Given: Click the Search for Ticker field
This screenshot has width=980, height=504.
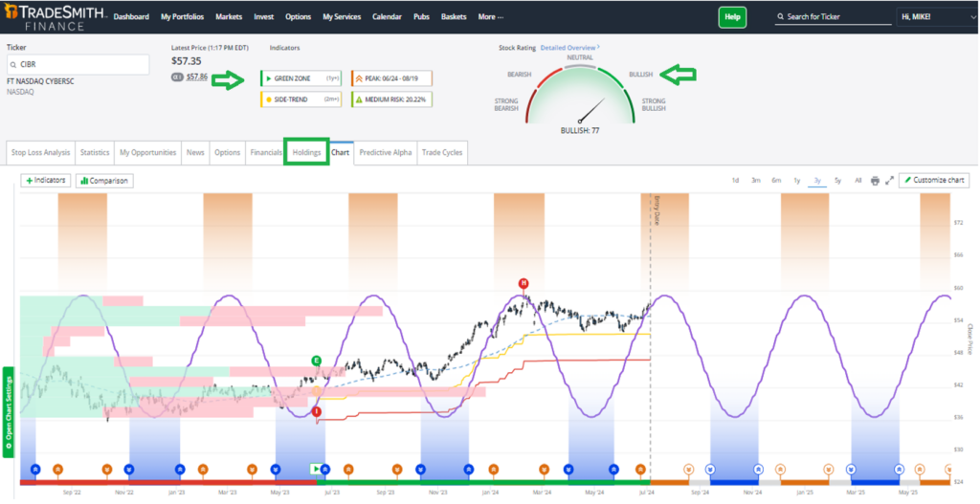Looking at the screenshot, I should pos(834,17).
